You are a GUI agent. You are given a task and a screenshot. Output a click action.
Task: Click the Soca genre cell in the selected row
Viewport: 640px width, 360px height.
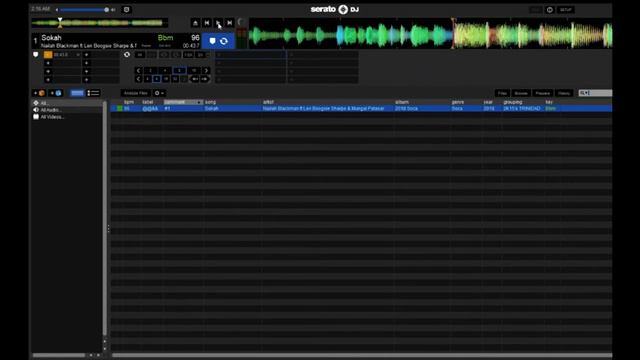(x=457, y=109)
